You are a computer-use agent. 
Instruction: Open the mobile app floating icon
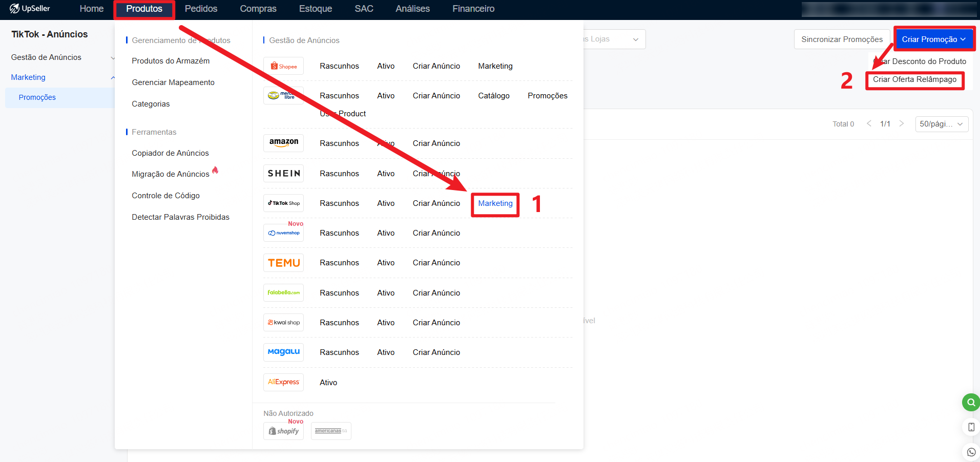click(x=971, y=427)
